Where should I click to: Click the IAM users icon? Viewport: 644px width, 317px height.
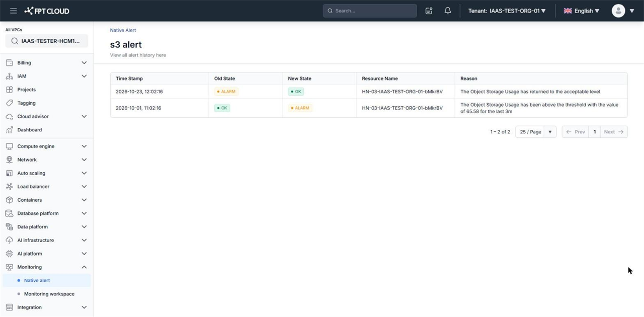[x=9, y=76]
